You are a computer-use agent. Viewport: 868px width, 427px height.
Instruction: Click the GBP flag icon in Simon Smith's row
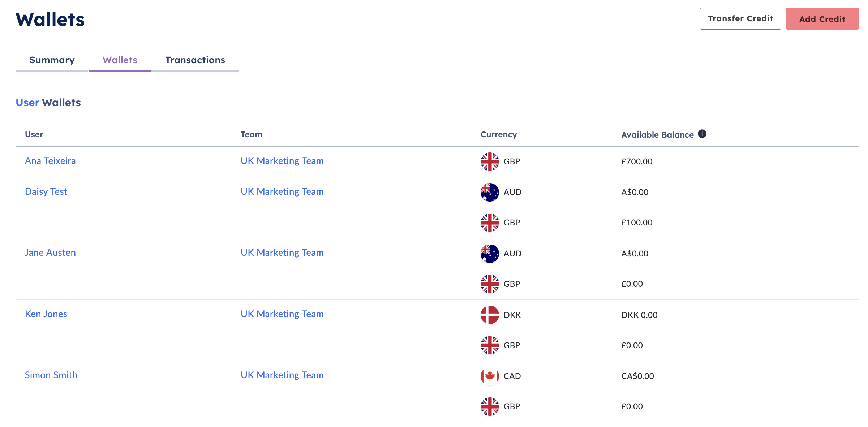pos(489,406)
